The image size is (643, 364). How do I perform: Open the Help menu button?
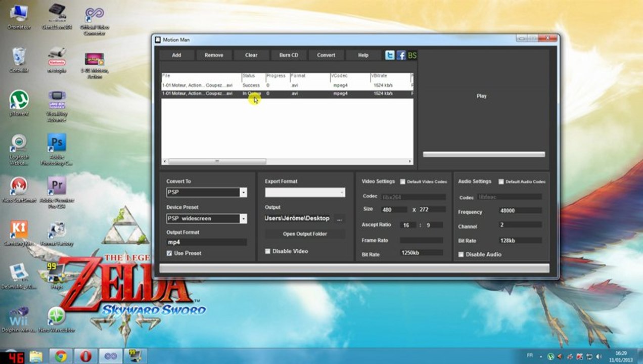[363, 55]
